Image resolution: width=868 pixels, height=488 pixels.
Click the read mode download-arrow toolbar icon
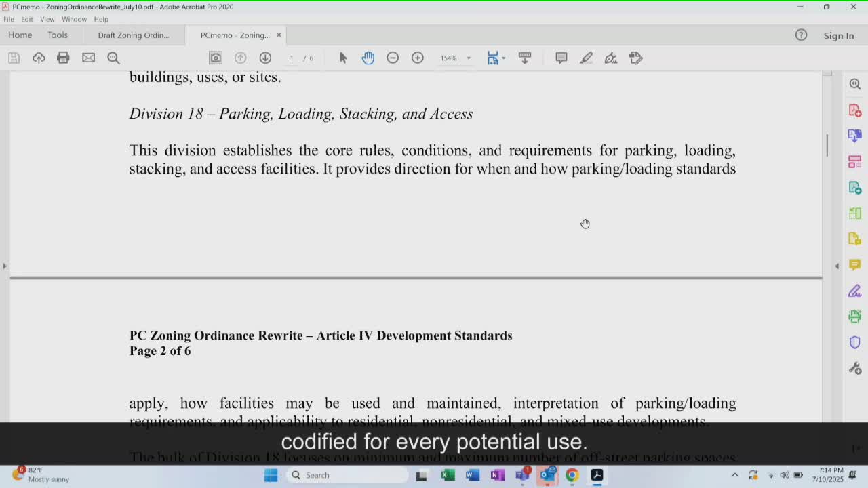tap(525, 58)
